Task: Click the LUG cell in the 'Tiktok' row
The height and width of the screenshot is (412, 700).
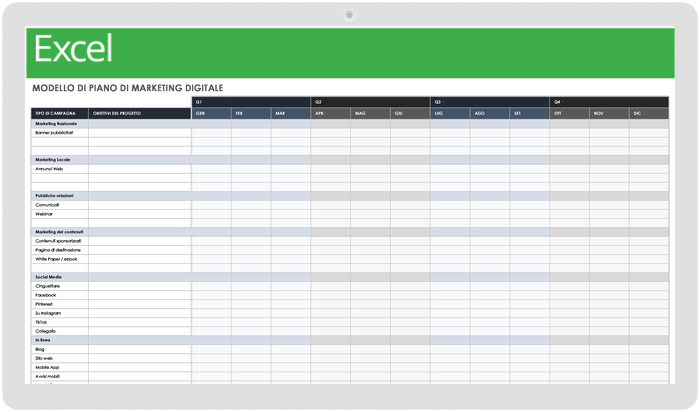Action: (x=450, y=322)
